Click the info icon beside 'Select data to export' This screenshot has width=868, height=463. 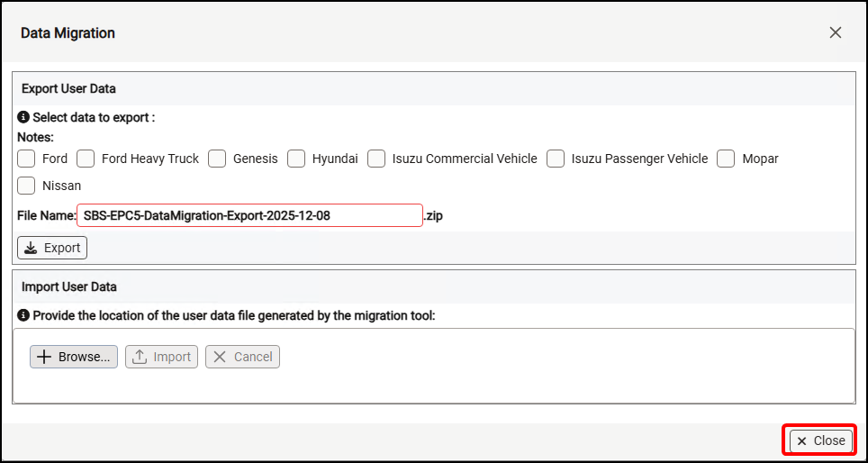pyautogui.click(x=23, y=117)
